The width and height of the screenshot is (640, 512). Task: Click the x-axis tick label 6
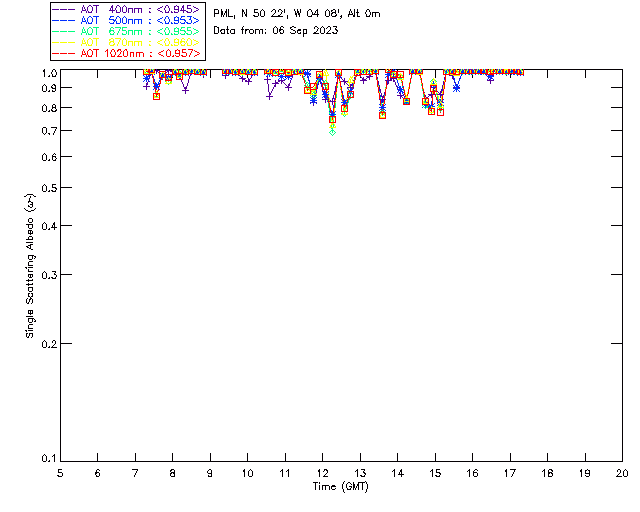(x=98, y=473)
